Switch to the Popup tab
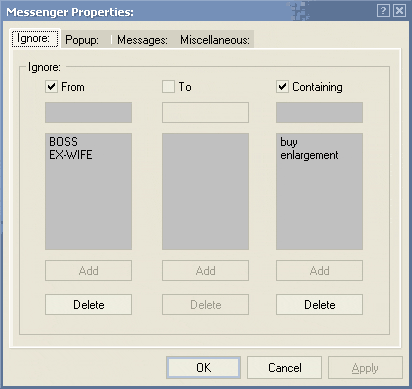Screen dimensions: 412x389 [82, 40]
